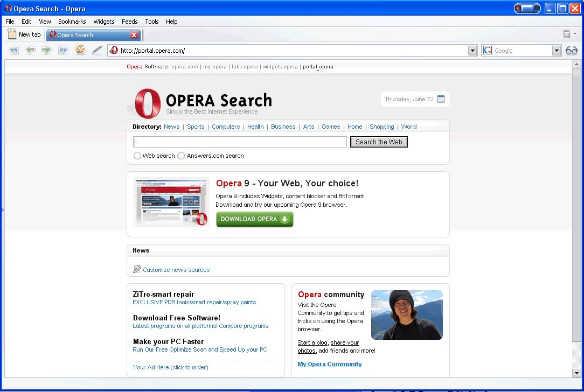Close the Opera Search tab
Viewport: 584px width, 392px height.
134,35
